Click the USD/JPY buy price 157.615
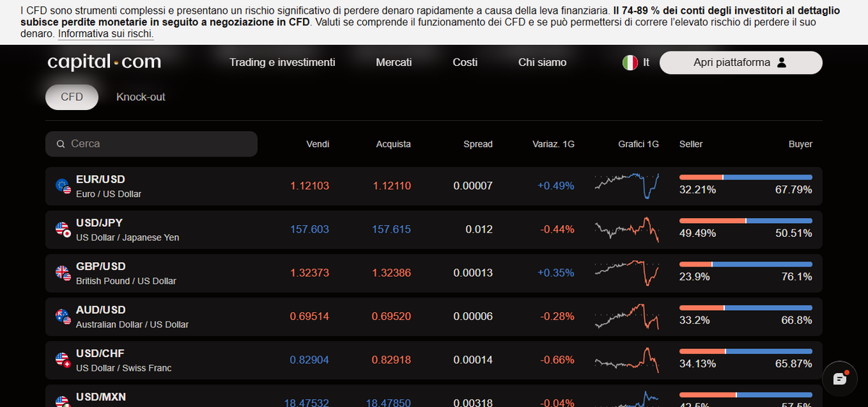868x407 pixels. [x=391, y=230]
